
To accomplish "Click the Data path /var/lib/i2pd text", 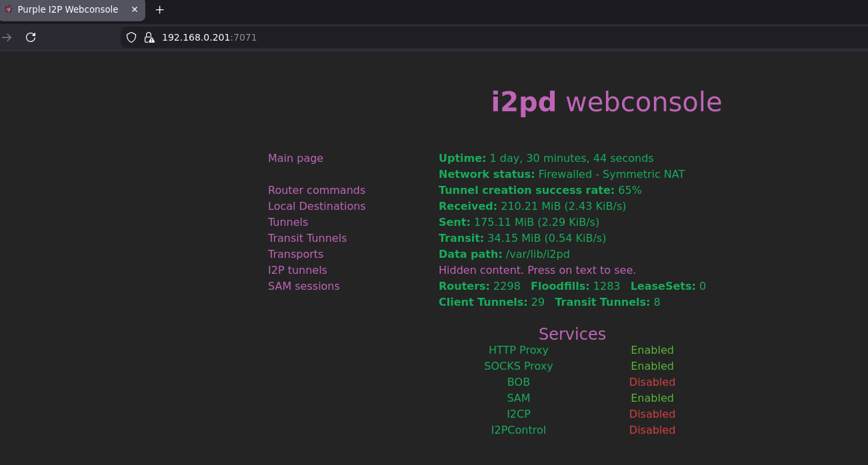I will 504,254.
